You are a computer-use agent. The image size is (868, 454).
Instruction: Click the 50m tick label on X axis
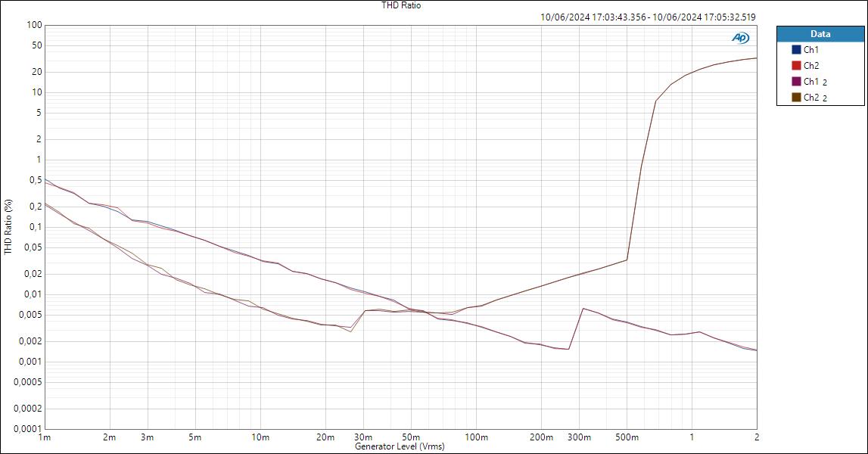[411, 437]
